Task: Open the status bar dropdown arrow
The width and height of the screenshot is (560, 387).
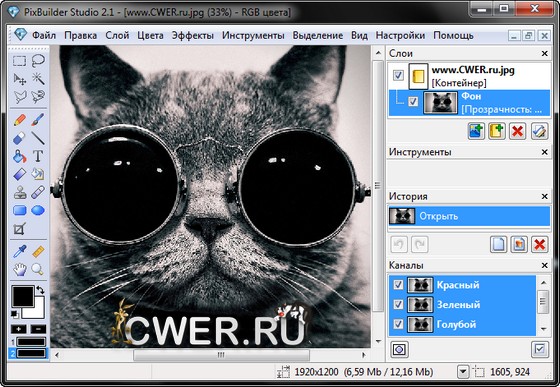Action: pos(463,372)
